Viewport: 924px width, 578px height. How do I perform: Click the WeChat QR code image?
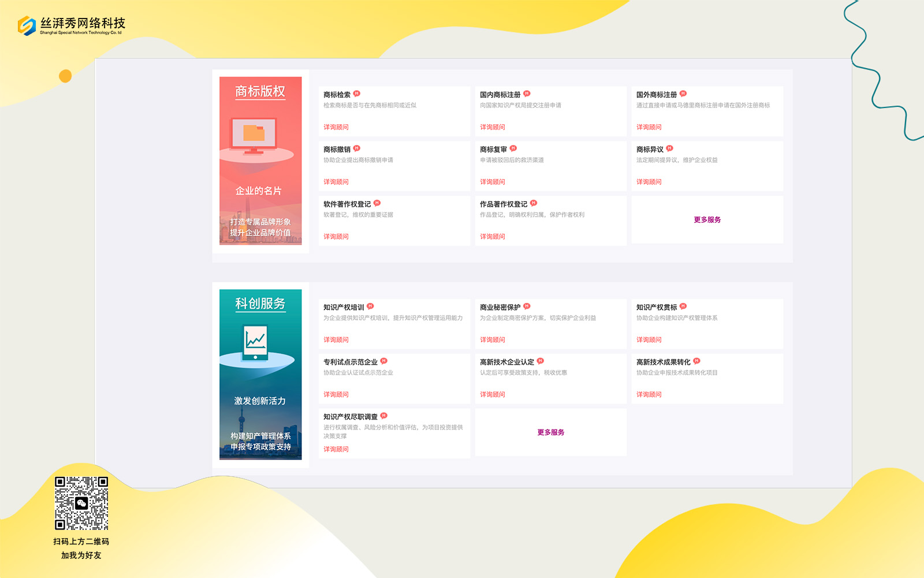coord(81,503)
